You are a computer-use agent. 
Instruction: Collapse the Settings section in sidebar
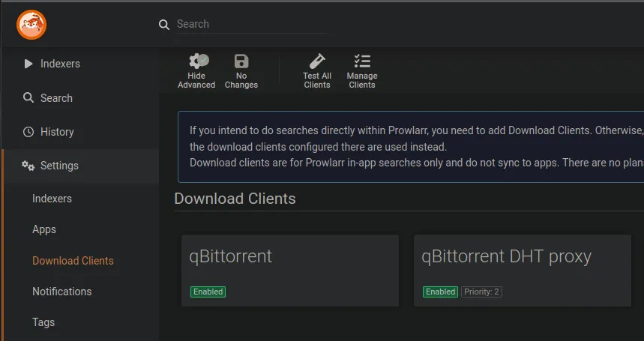pos(59,166)
